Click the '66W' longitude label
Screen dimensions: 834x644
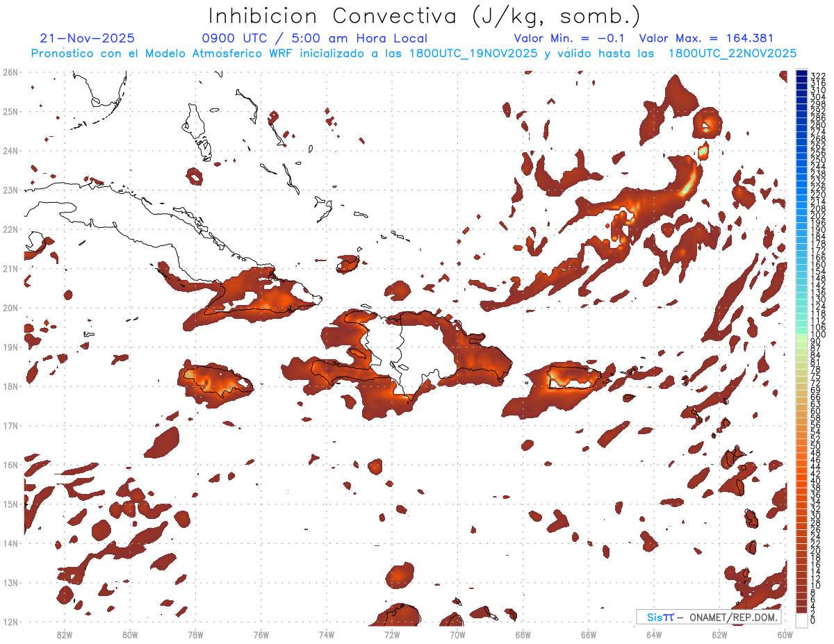coord(588,634)
